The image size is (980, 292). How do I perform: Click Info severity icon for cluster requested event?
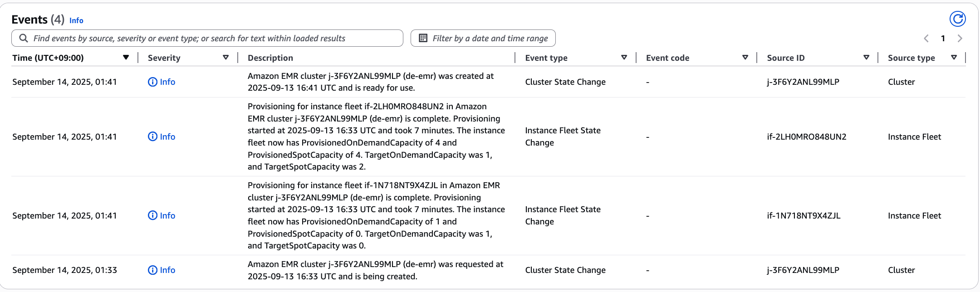(x=152, y=270)
